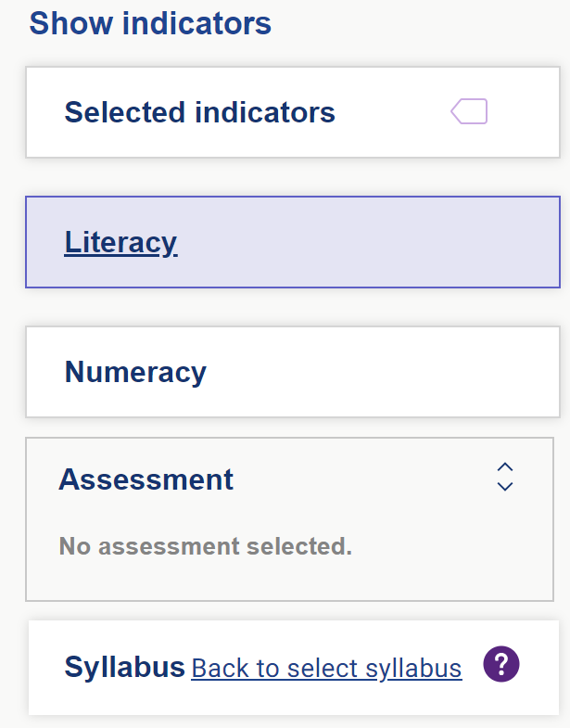Click the Assessment heading label

[x=146, y=479]
